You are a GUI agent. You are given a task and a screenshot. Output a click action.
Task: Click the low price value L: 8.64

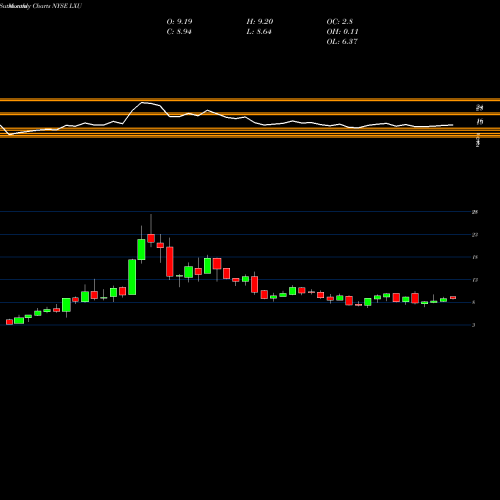[x=259, y=32]
